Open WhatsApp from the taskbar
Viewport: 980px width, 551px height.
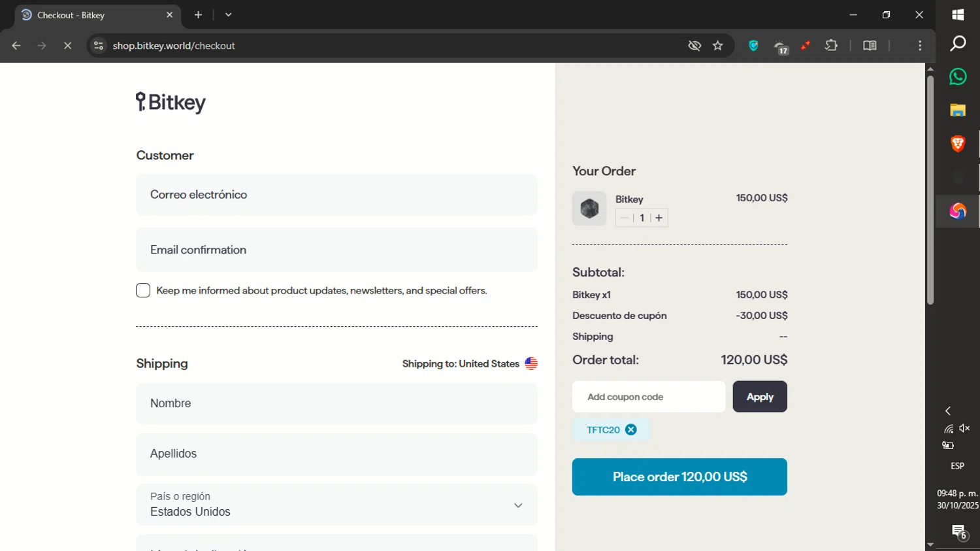958,76
